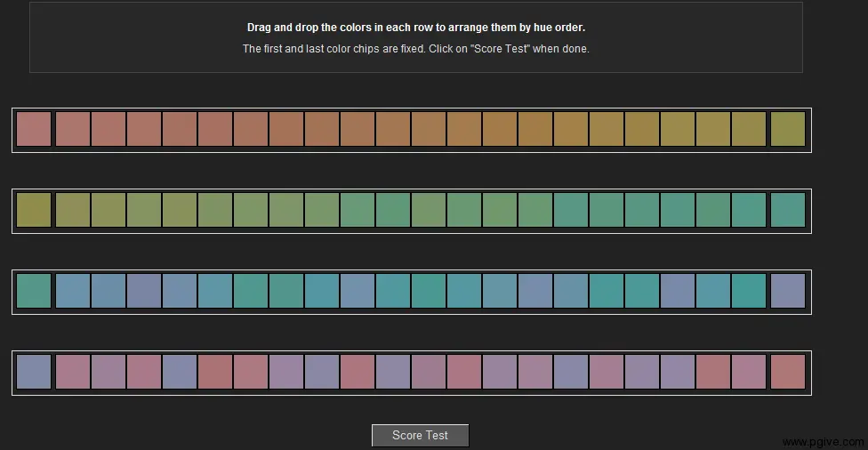
Task: Choose the fourth purple-blue chip in third row
Action: pos(144,291)
